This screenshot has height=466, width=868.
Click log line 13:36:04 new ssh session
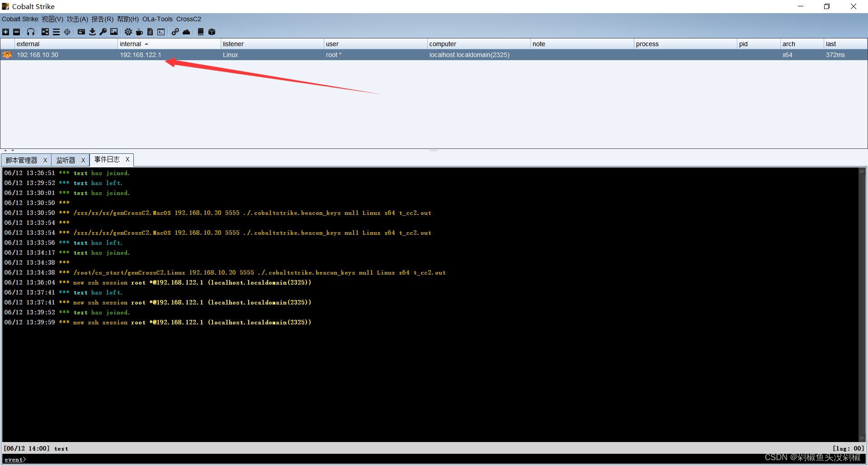(x=158, y=282)
